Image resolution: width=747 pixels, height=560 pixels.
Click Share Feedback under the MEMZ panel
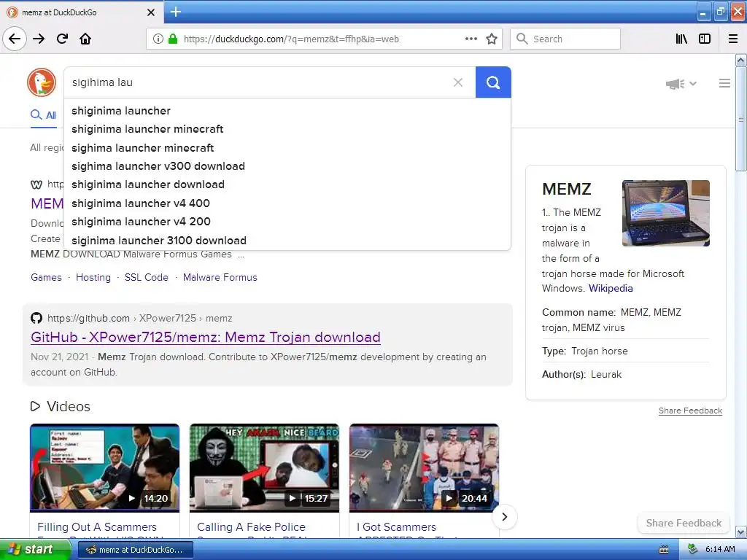point(690,411)
